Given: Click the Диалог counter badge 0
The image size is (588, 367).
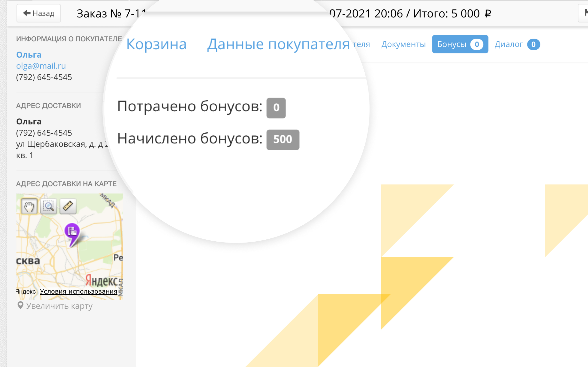Looking at the screenshot, I should [x=533, y=44].
